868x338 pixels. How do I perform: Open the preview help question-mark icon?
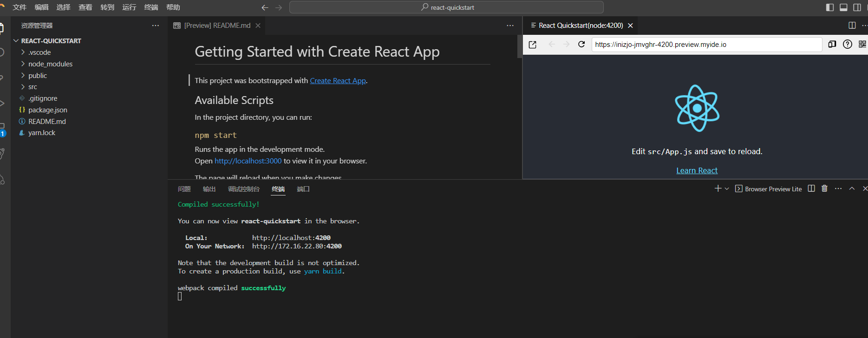(848, 44)
